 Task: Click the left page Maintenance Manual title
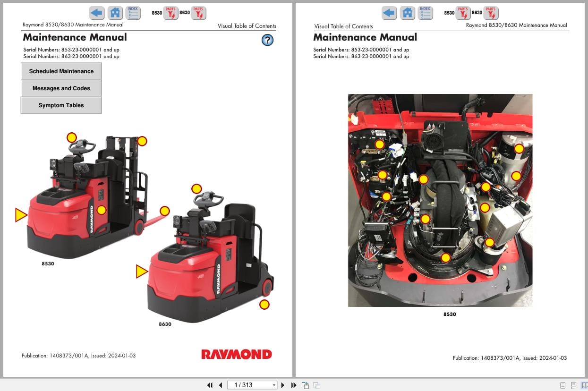click(x=75, y=37)
